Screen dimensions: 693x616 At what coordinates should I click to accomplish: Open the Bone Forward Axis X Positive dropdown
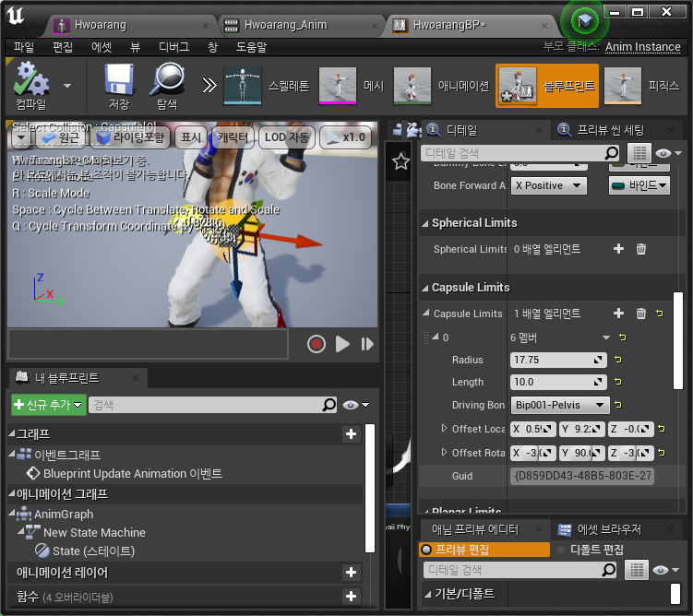point(548,185)
